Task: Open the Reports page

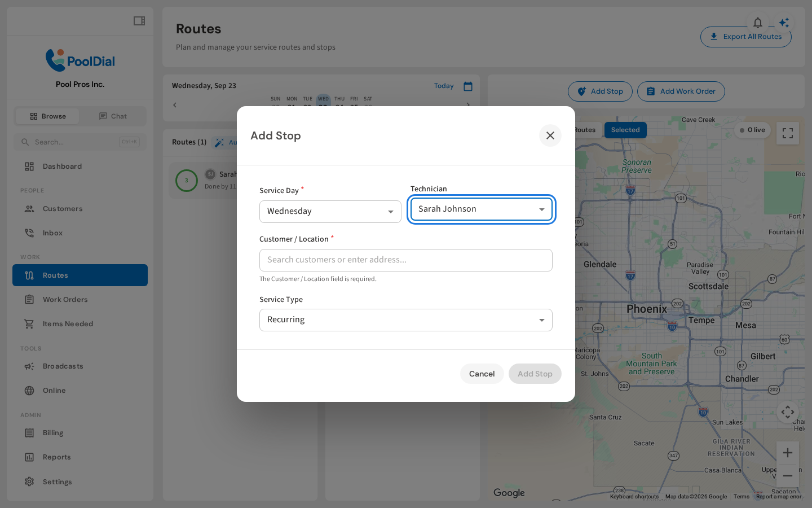Action: [x=80, y=457]
